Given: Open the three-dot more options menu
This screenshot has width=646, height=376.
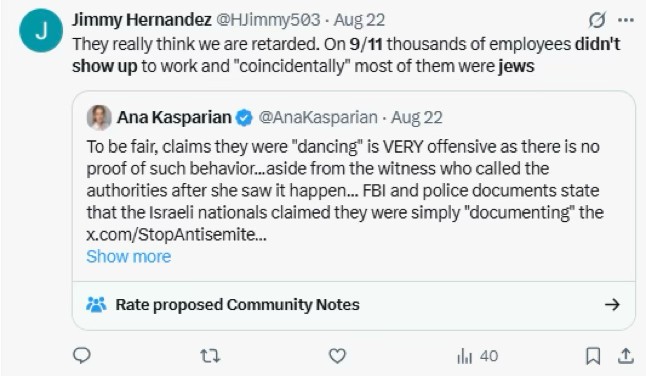Looking at the screenshot, I should coord(626,20).
